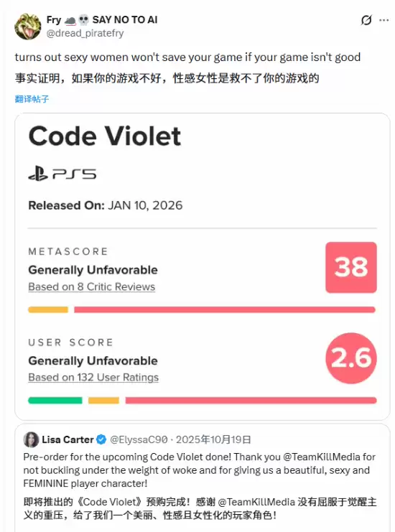Click the yellow mixed critic reviews bar
395x532 pixels.
coord(48,309)
